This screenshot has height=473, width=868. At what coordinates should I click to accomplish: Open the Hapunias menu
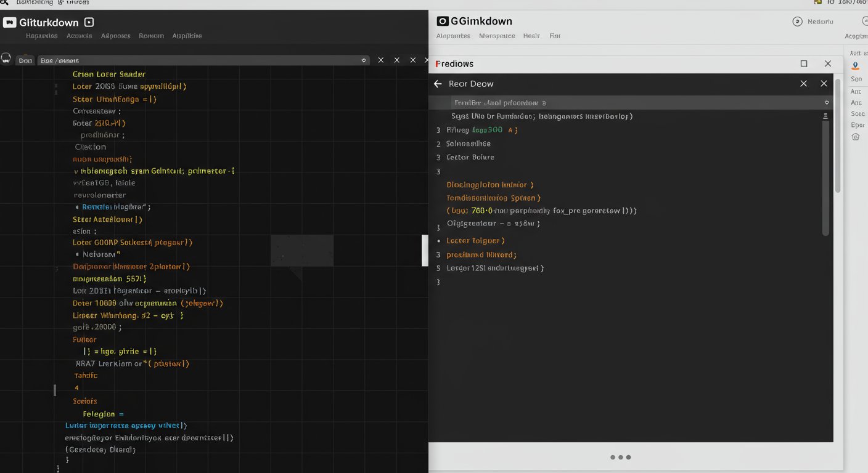point(41,36)
